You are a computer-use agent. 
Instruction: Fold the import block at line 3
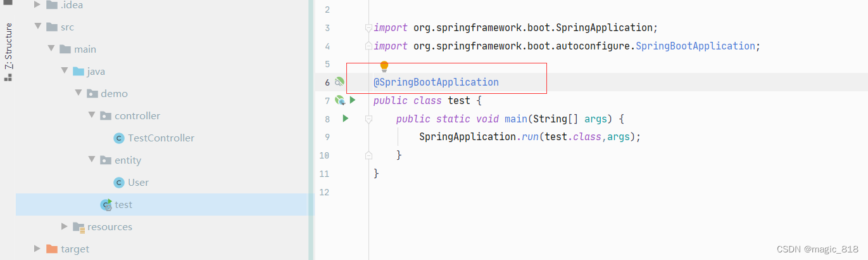pyautogui.click(x=368, y=28)
